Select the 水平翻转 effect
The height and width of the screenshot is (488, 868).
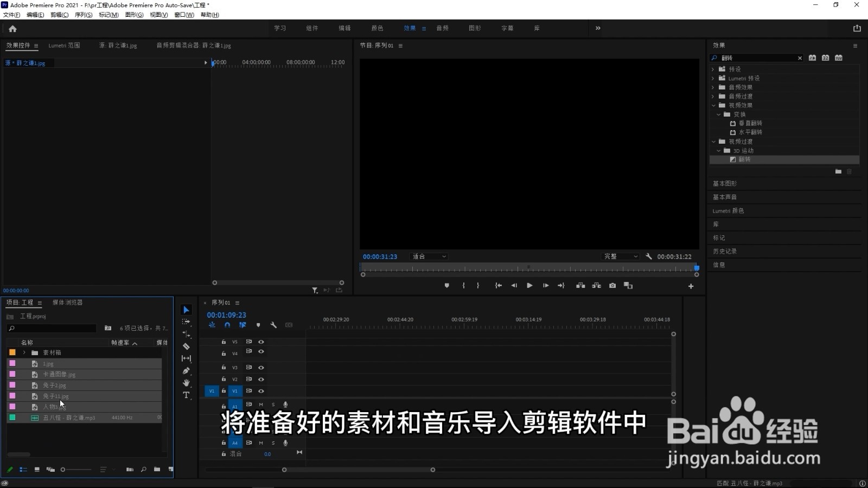[x=751, y=132]
